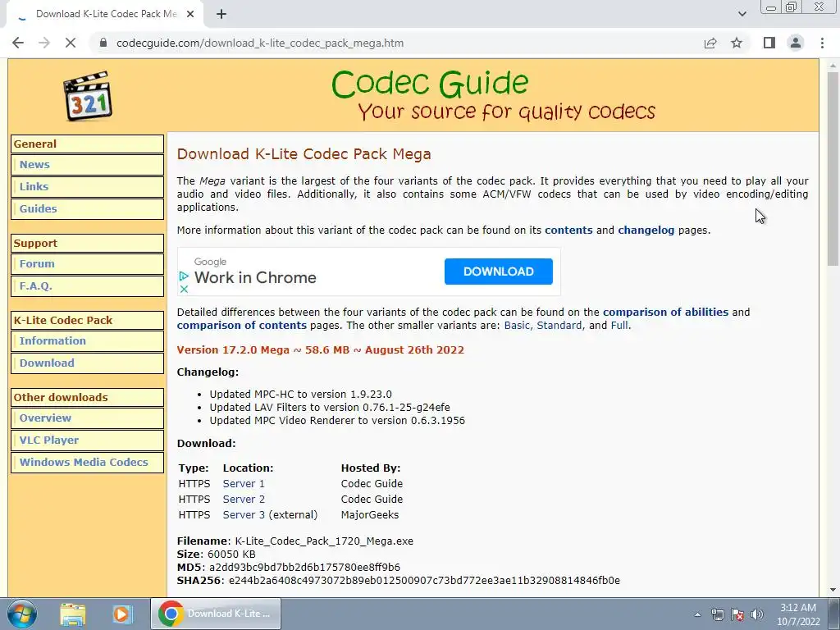Click the MD5 hash value
This screenshot has width=840, height=630.
click(305, 568)
